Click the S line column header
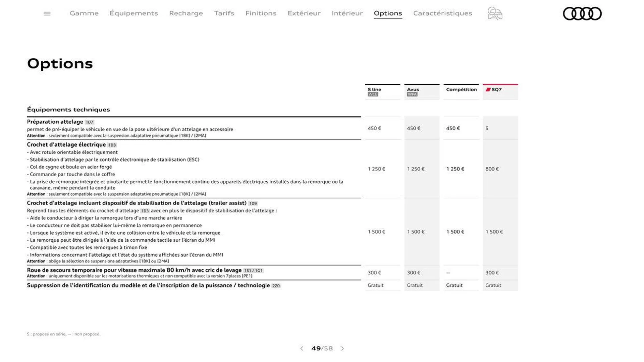This screenshot has width=644, height=362. click(383, 92)
